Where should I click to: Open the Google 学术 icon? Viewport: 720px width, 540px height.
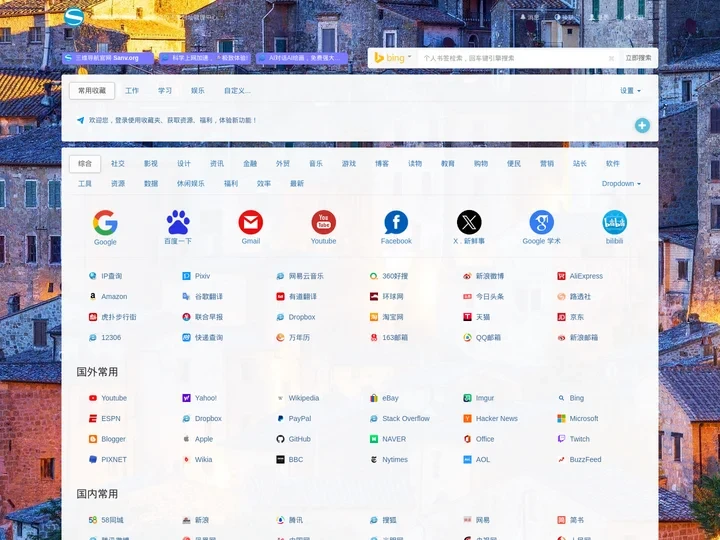click(541, 222)
